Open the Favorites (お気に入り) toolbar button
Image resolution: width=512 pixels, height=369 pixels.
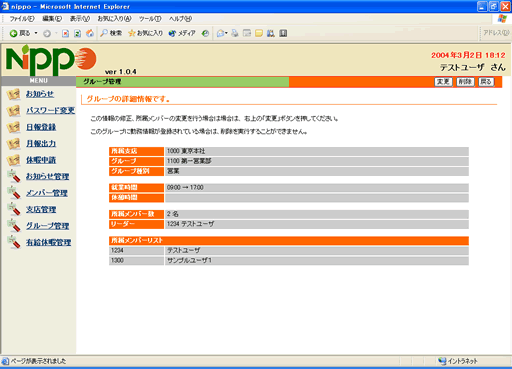[146, 33]
